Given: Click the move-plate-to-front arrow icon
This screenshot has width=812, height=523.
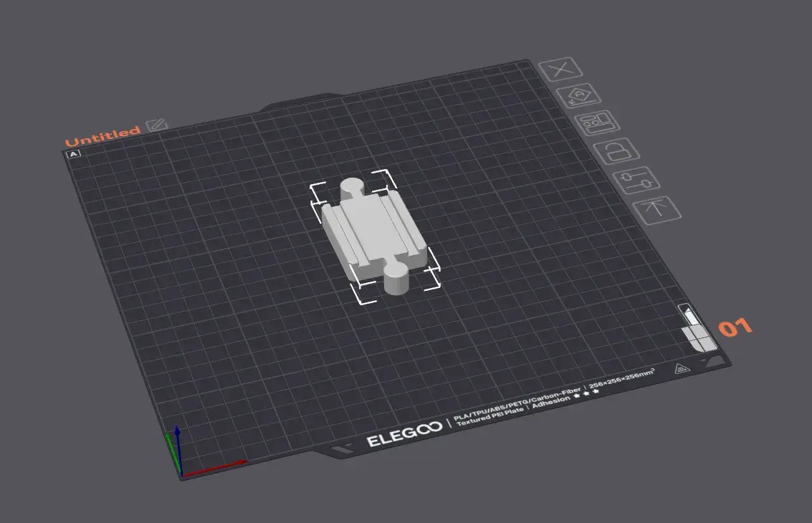Looking at the screenshot, I should click(656, 210).
